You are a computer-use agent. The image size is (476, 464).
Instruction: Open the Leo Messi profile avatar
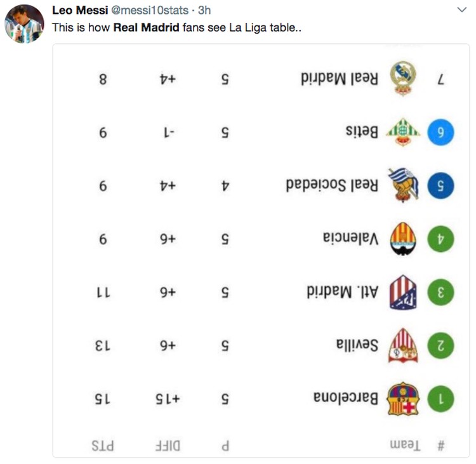(24, 24)
